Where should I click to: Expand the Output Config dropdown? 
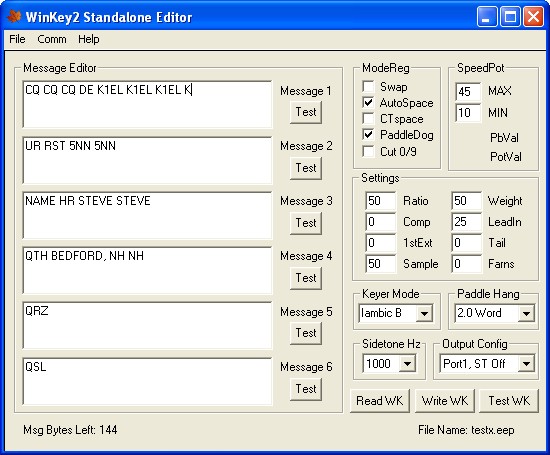point(526,364)
